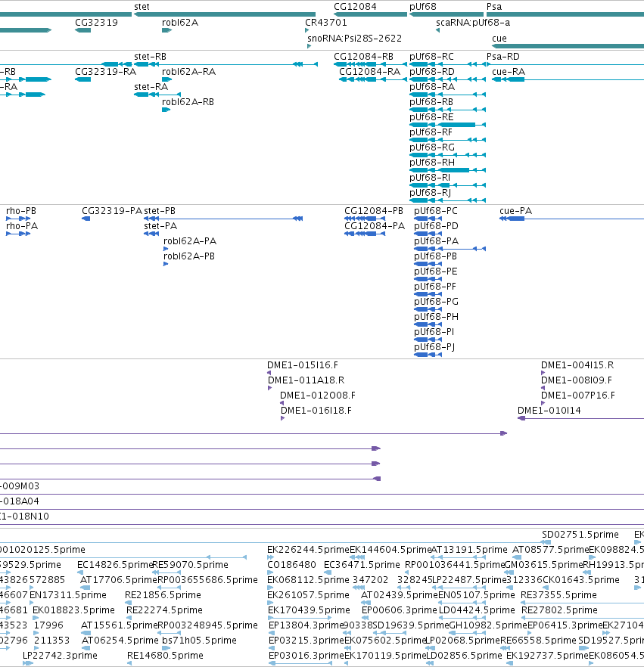Click DME1-011A18.R clone end label
This screenshot has width=644, height=667.
coord(306,380)
